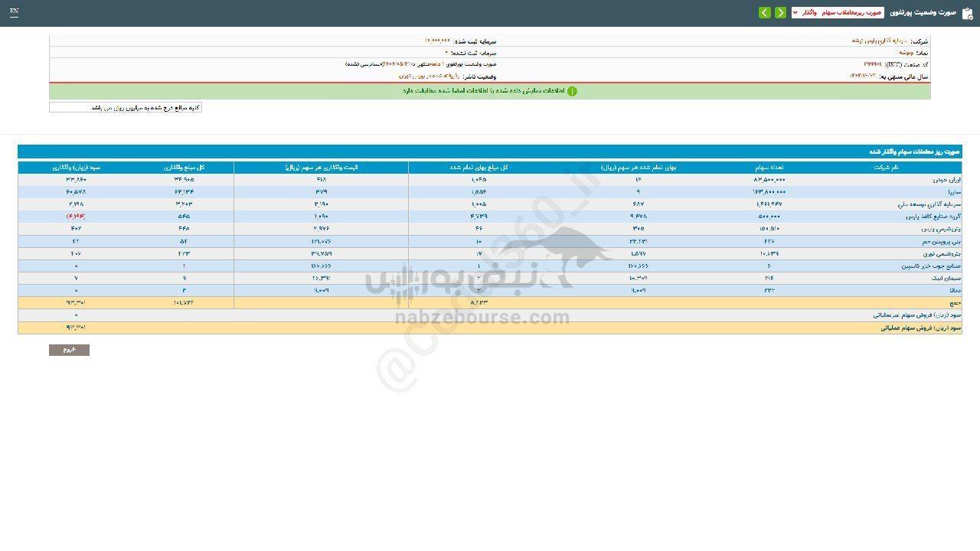This screenshot has width=980, height=551.
Task: Click the blue table title bar for transferred shares
Action: click(490, 152)
